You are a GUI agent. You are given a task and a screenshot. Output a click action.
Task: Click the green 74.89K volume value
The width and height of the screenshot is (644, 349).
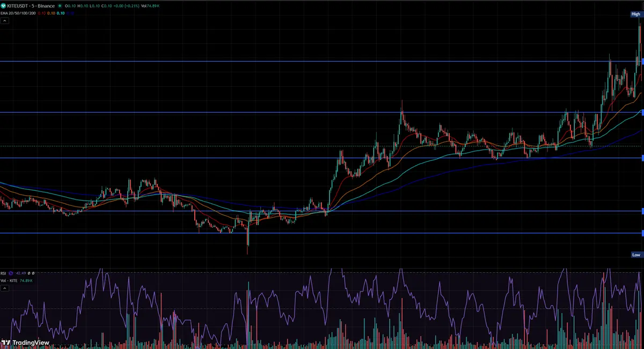pos(26,280)
